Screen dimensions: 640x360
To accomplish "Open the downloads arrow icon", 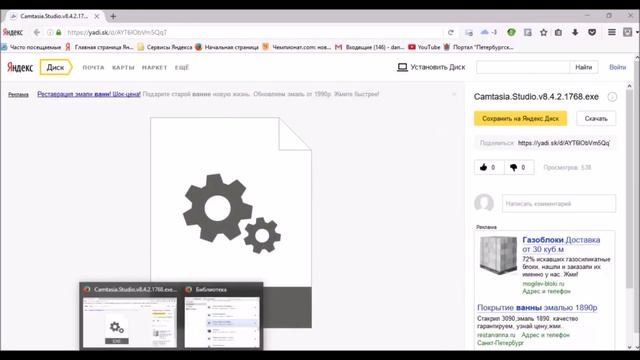I will [575, 32].
